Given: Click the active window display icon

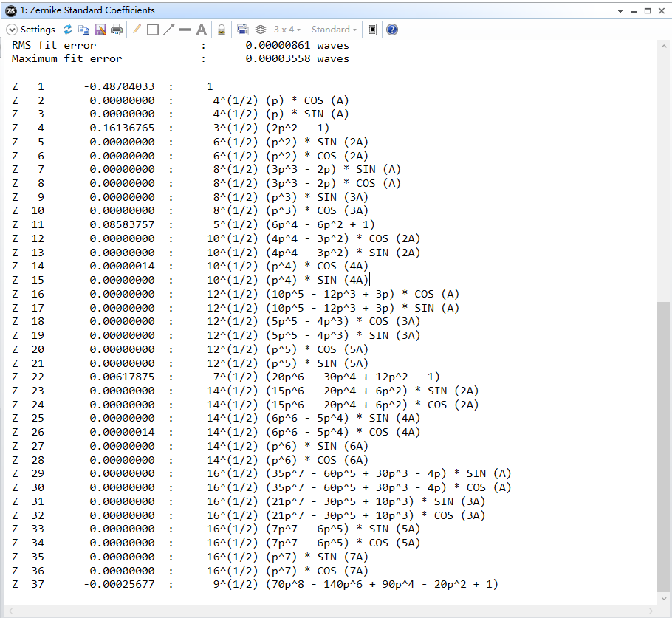Looking at the screenshot, I should coord(372,30).
